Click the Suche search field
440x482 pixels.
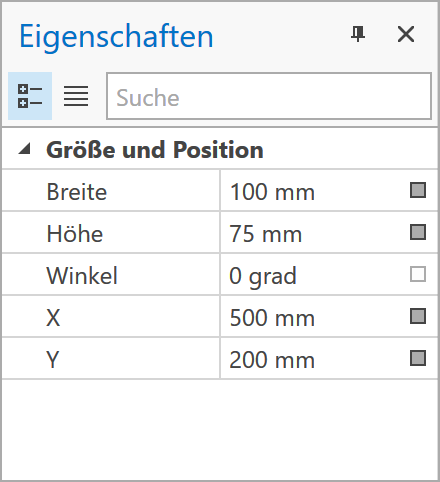[269, 96]
